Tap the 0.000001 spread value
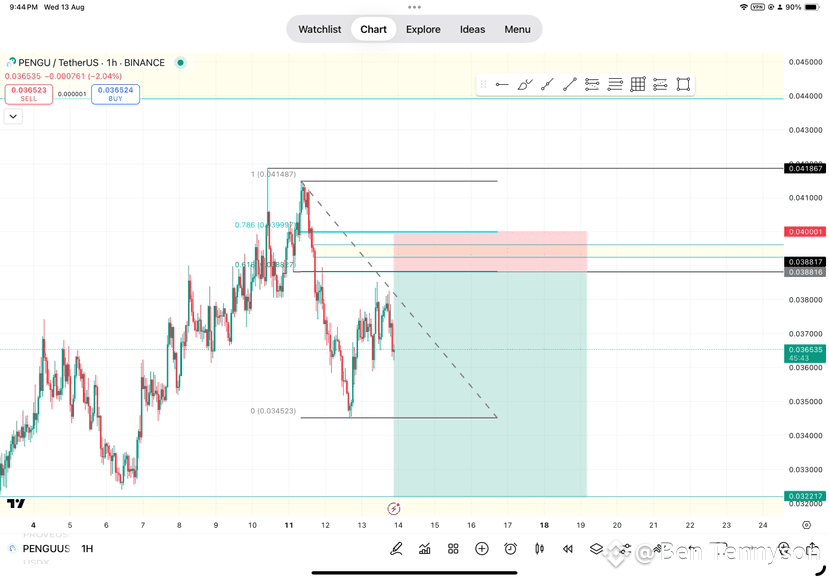The height and width of the screenshot is (579, 829). [x=72, y=94]
